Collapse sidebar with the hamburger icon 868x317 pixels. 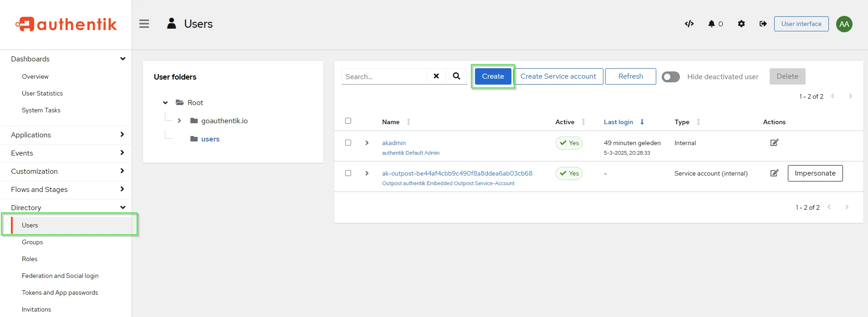144,24
